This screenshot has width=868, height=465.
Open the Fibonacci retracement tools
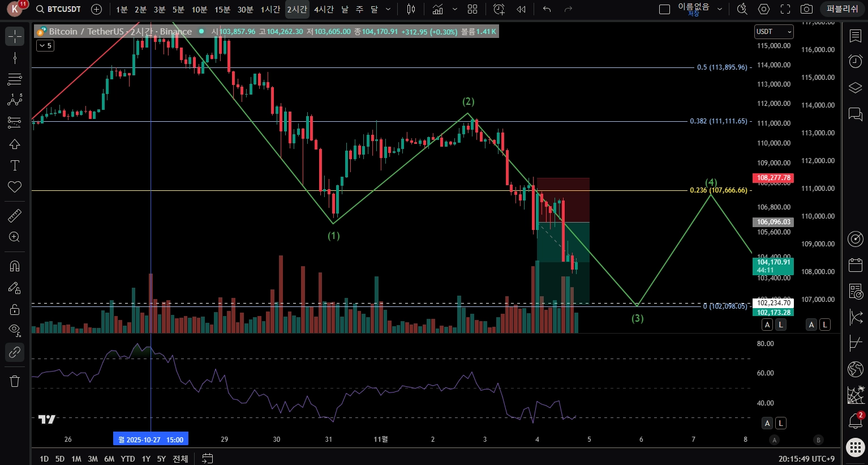[15, 79]
